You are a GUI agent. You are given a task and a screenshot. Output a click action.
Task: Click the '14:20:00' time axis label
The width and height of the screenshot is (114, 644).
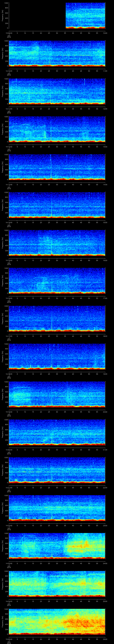[9, 450]
